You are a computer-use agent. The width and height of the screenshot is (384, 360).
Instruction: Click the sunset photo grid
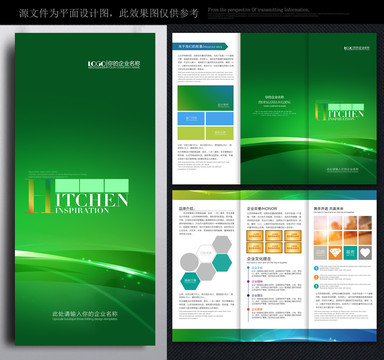pos(343,230)
